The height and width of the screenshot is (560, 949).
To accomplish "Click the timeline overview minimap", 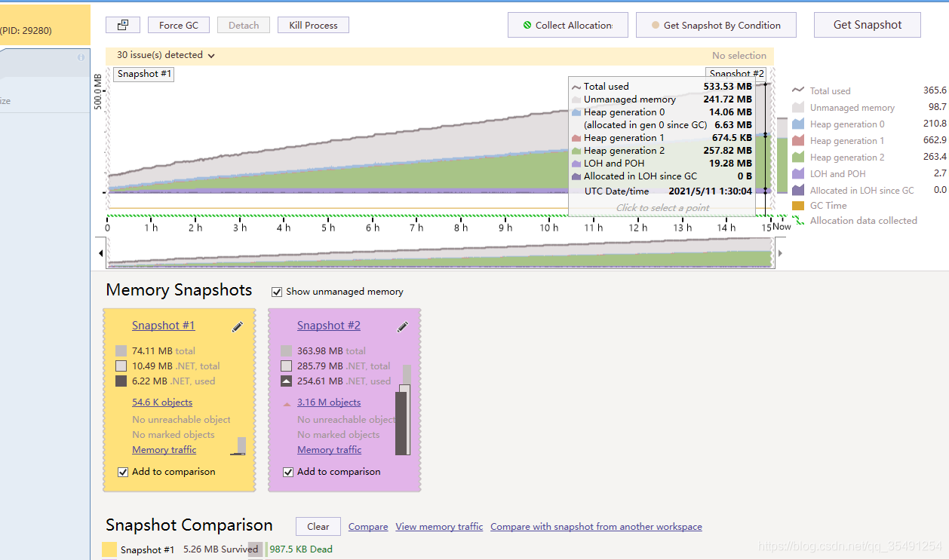I will (440, 252).
